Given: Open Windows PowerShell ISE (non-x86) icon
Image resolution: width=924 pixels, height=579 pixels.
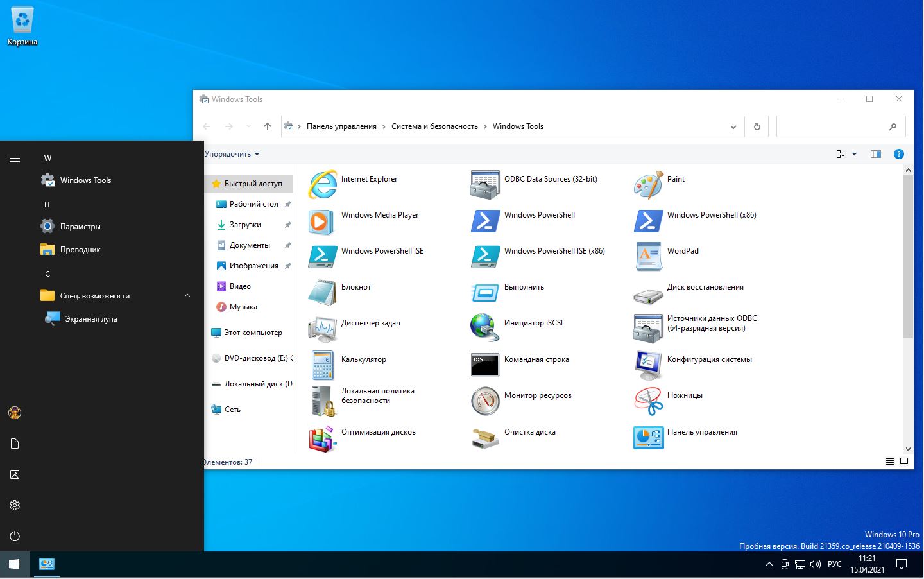Looking at the screenshot, I should tap(322, 257).
